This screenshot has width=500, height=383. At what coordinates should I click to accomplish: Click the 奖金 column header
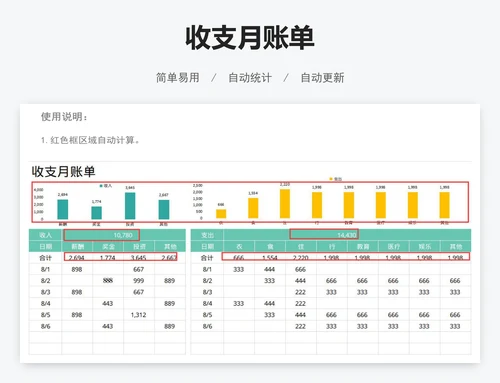tap(108, 247)
